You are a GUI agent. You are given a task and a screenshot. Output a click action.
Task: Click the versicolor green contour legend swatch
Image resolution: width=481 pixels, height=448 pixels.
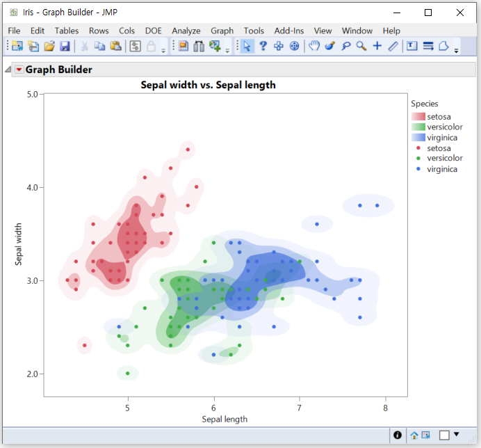418,127
